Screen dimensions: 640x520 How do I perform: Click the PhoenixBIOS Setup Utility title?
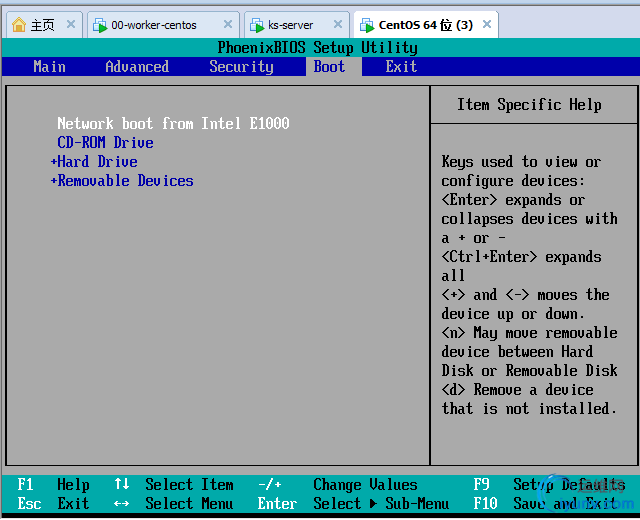[317, 48]
